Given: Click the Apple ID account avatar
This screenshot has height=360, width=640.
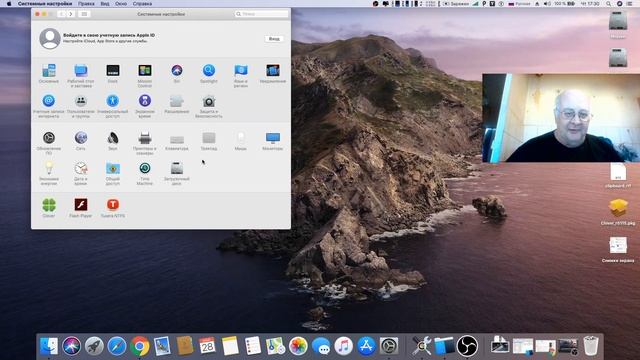Looking at the screenshot, I should 50,38.
